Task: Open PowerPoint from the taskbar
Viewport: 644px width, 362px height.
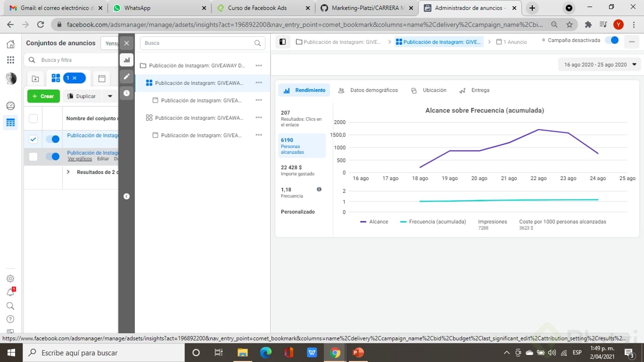Action: [358, 352]
